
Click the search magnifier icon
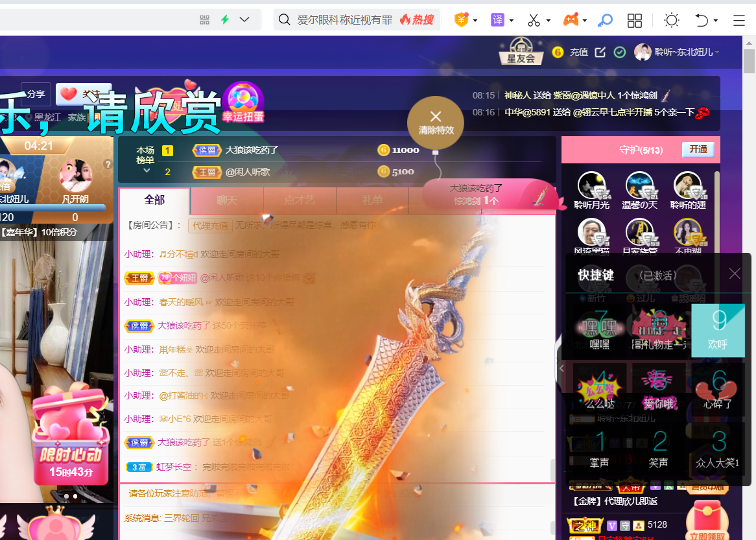pyautogui.click(x=285, y=19)
